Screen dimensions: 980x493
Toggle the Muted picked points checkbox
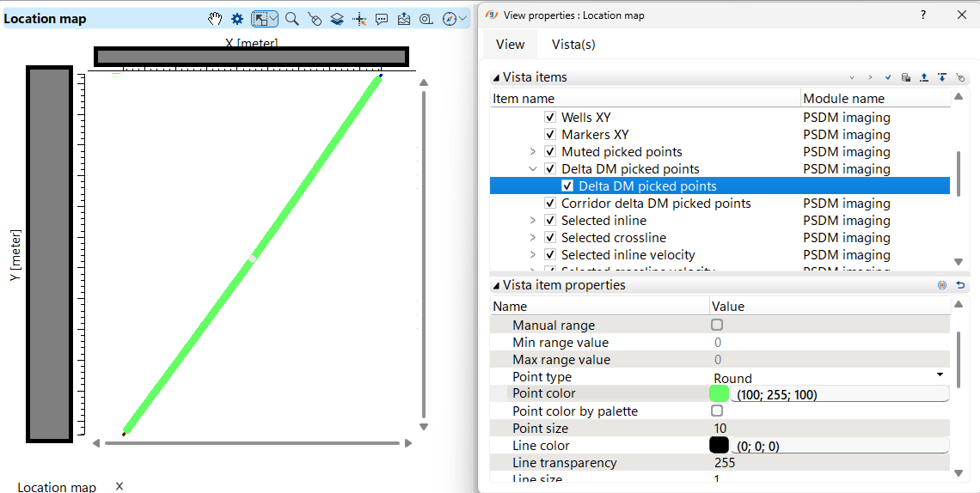click(x=550, y=152)
